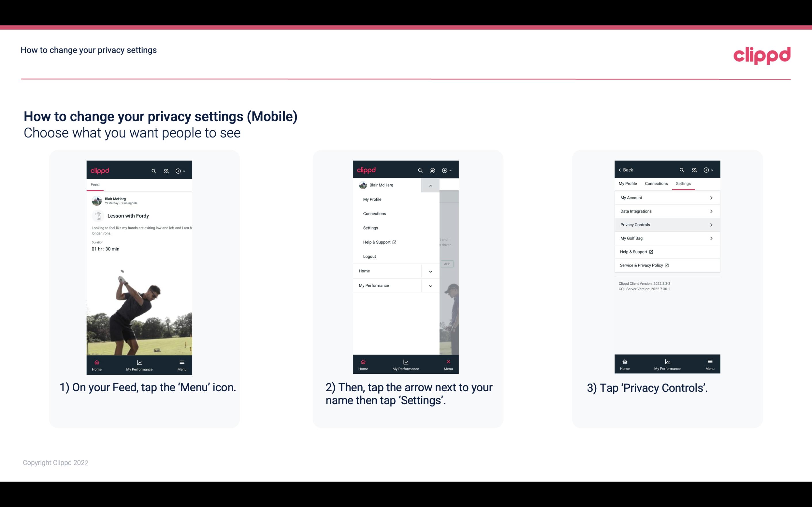
Task: Tap the Profile icon in the navigation bar
Action: (166, 170)
